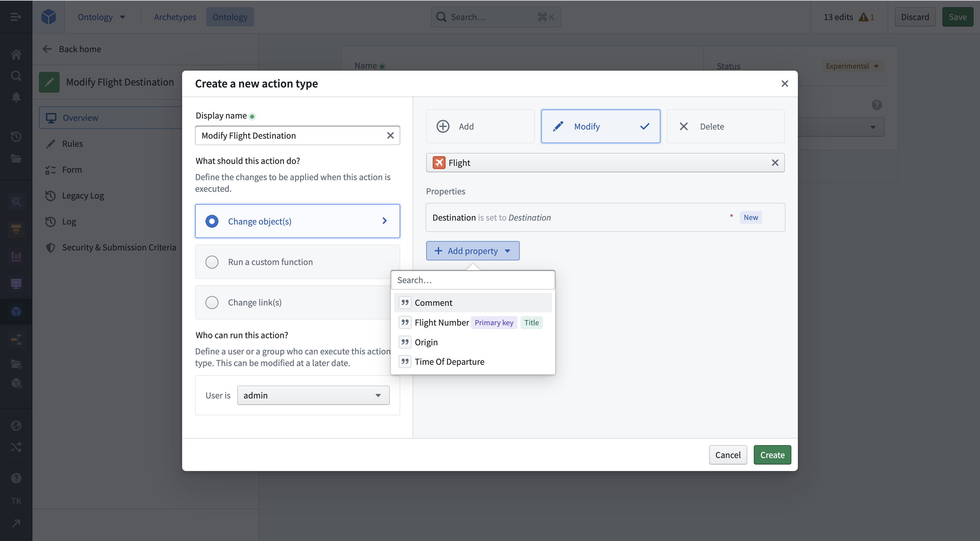
Task: Pick Time Of Departure from the property list
Action: (x=472, y=362)
